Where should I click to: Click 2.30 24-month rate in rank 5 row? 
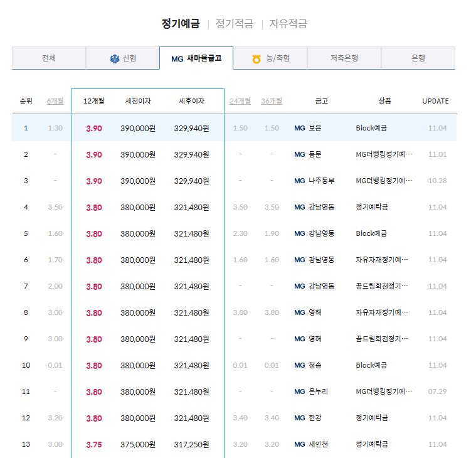[240, 233]
